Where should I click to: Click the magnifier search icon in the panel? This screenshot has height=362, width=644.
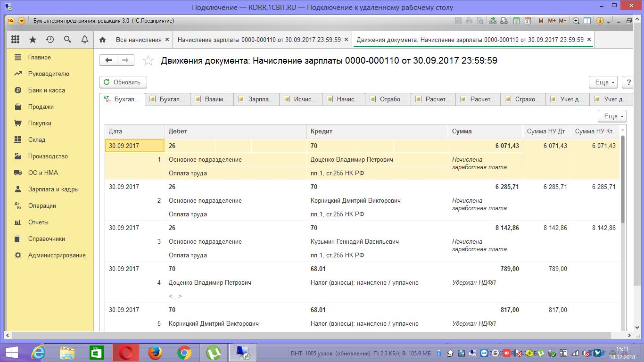coord(67,40)
